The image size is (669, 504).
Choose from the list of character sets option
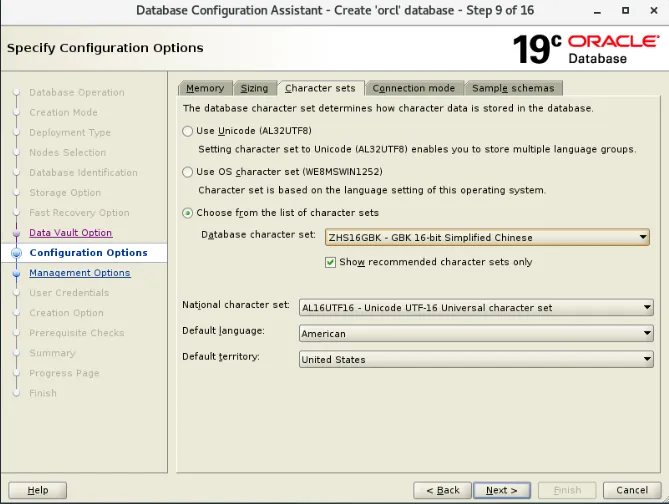187,213
